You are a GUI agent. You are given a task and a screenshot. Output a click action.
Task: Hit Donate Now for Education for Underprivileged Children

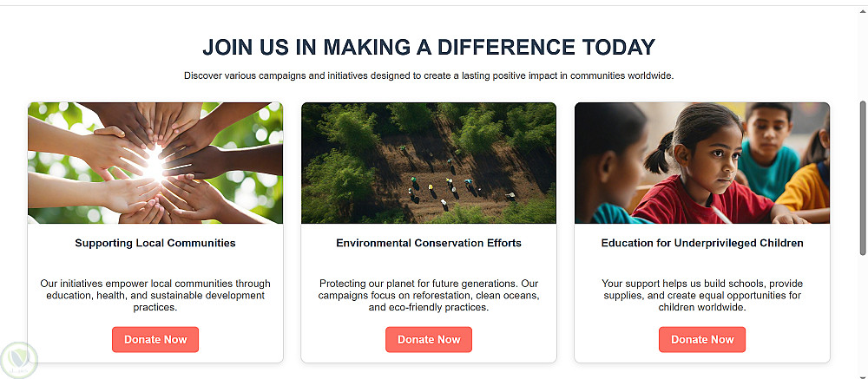702,339
